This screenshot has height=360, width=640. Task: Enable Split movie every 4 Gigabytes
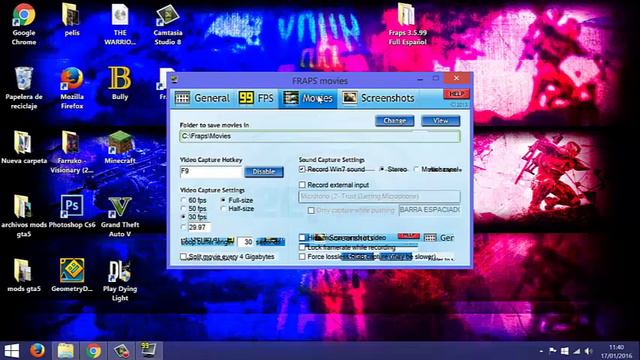click(184, 257)
